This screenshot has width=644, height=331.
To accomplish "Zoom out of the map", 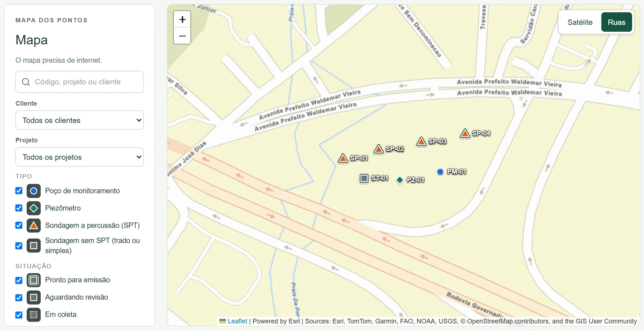I will pyautogui.click(x=182, y=36).
